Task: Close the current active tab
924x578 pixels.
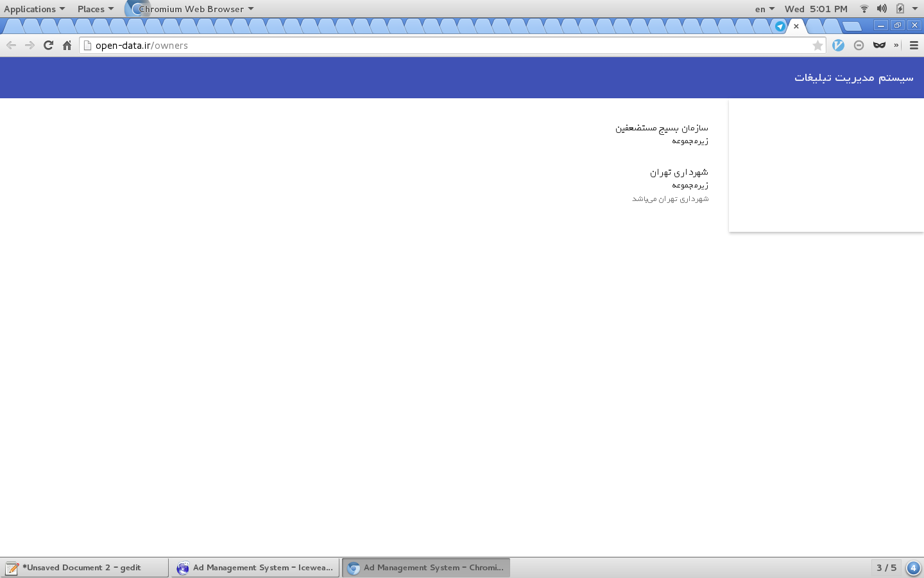Action: pyautogui.click(x=796, y=26)
